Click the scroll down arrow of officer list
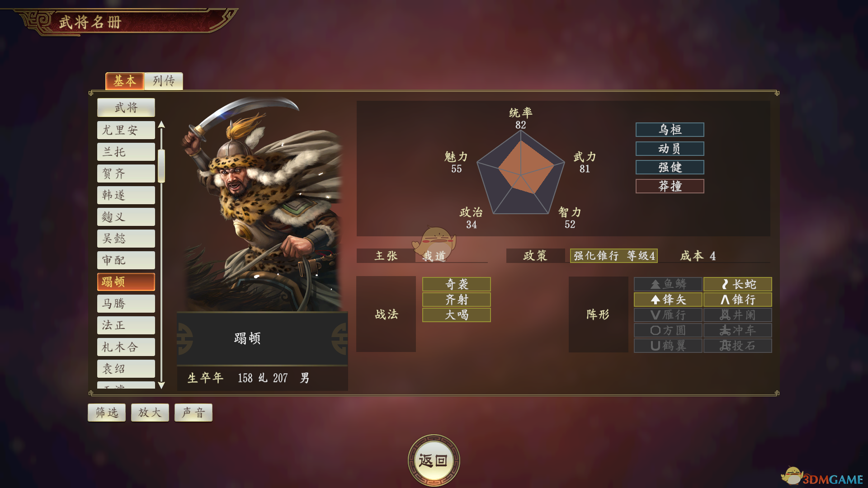Screen dimensions: 868x488 tap(161, 385)
